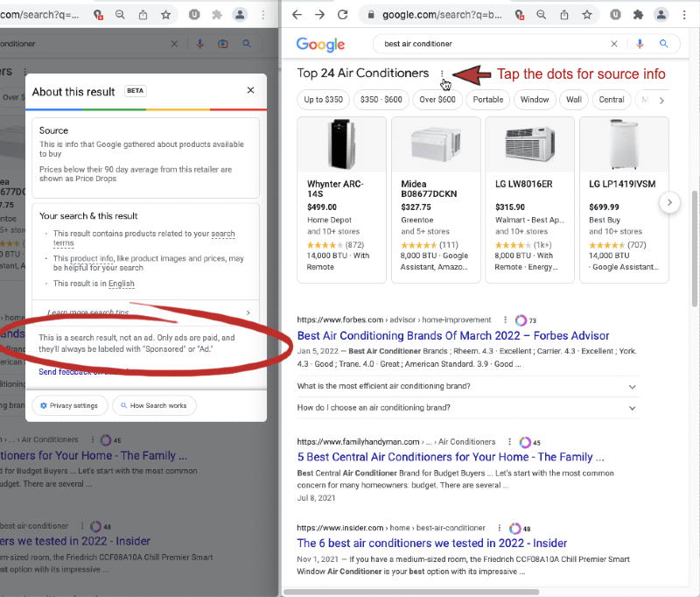
Task: Open Extensions puzzle icon in right browser
Action: (x=638, y=15)
